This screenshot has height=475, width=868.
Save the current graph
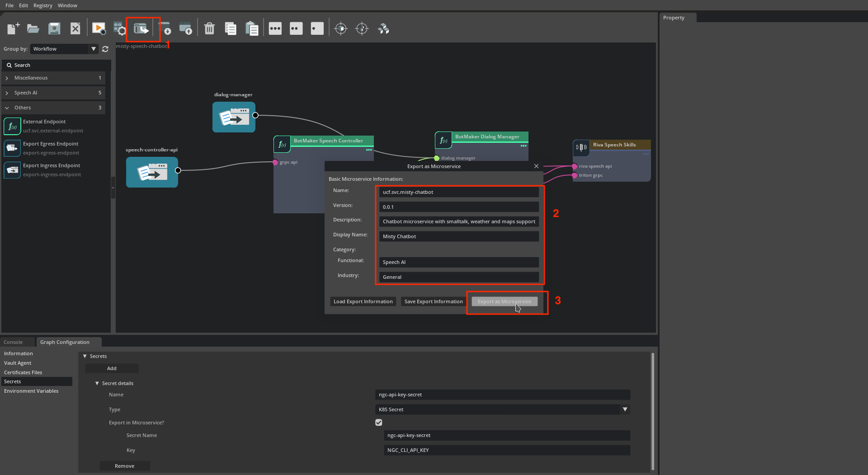point(54,28)
